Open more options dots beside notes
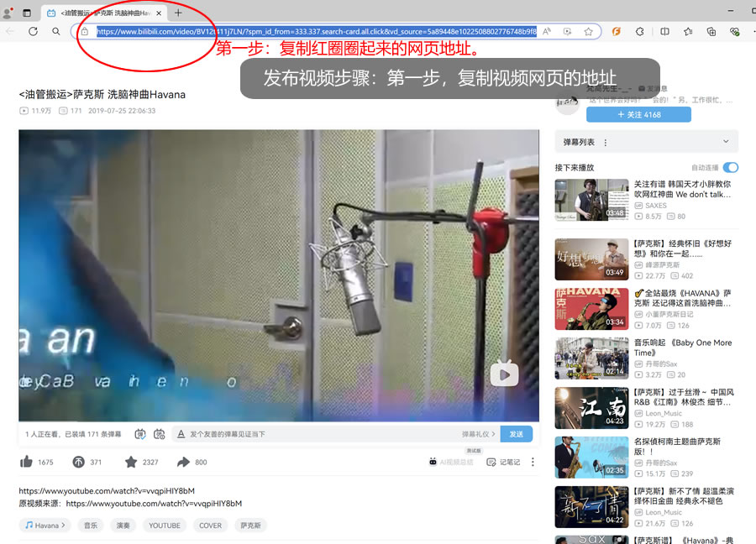Image resolution: width=756 pixels, height=544 pixels. coord(533,462)
